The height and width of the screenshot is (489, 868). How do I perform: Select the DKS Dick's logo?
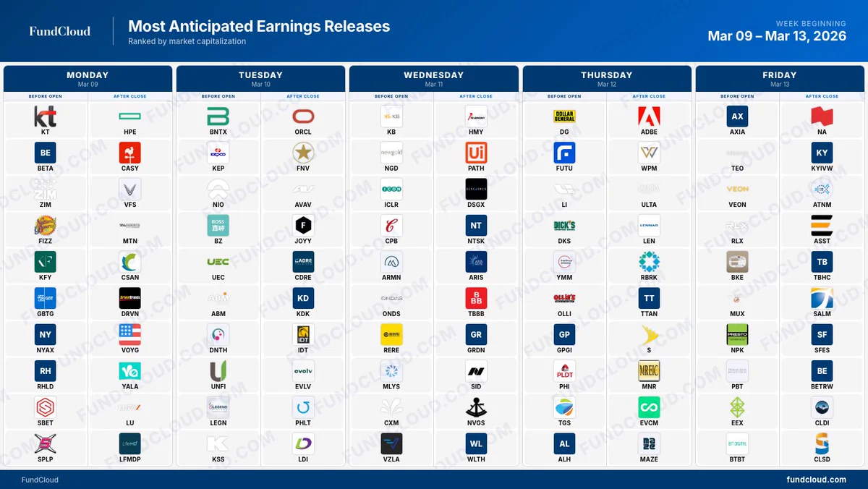click(x=564, y=226)
